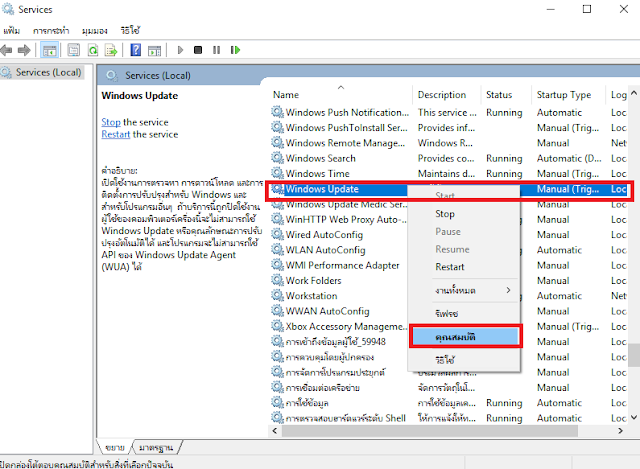The height and width of the screenshot is (469, 640).
Task: Switch to the มาตรฐาน tab
Action: [x=156, y=448]
